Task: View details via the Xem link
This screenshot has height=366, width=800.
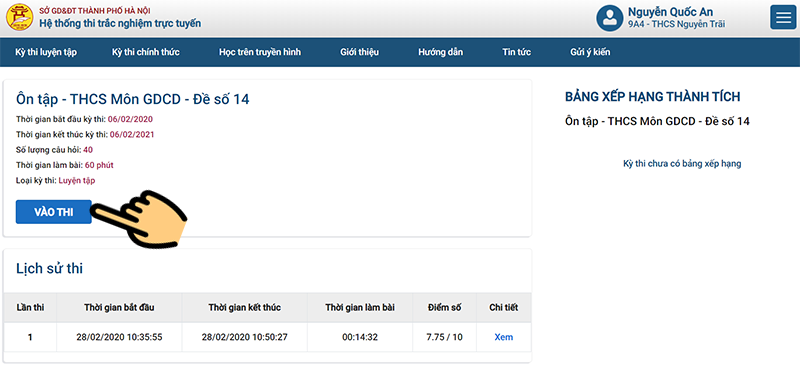Action: point(504,337)
